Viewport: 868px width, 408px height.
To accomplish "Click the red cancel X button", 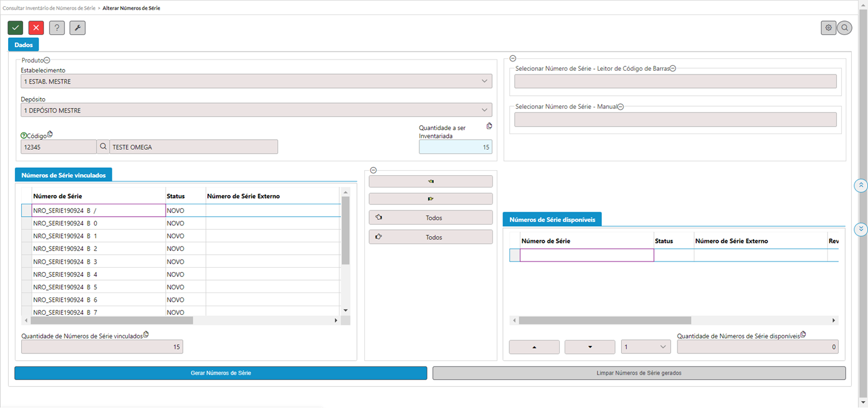I will (x=36, y=28).
